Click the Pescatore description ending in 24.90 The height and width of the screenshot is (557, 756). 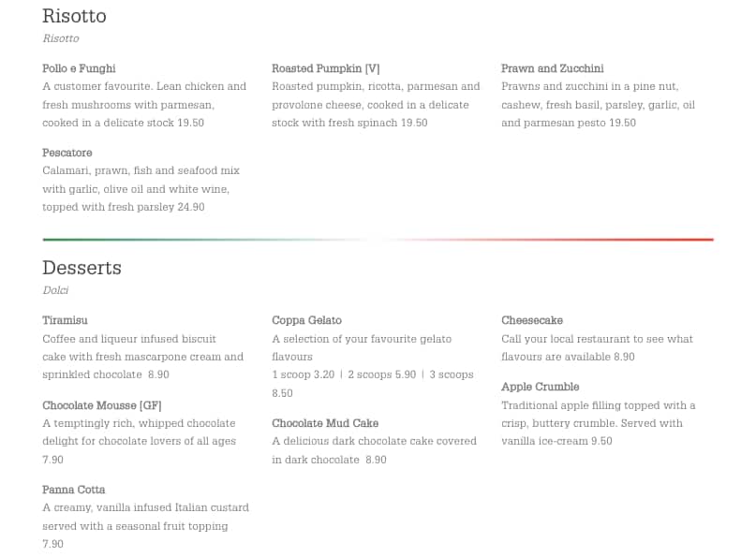141,189
